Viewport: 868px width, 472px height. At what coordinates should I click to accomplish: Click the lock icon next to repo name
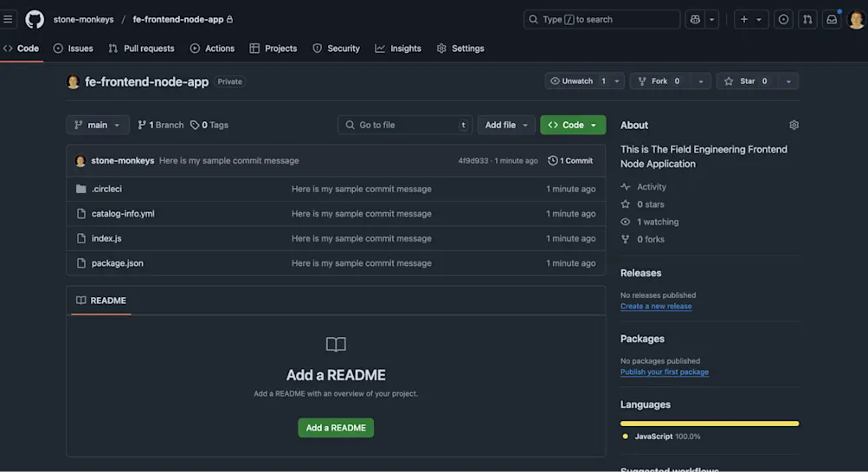pyautogui.click(x=229, y=19)
